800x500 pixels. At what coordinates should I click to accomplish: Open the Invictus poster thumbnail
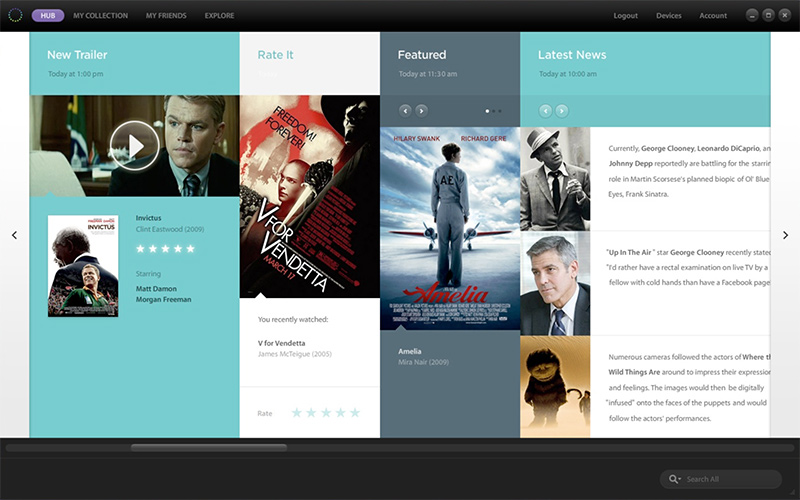pyautogui.click(x=83, y=266)
